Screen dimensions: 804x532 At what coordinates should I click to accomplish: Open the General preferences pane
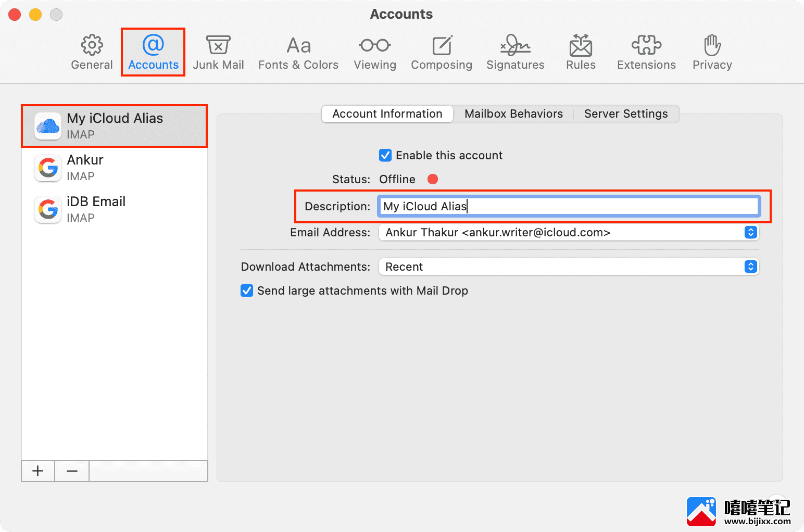pyautogui.click(x=92, y=52)
